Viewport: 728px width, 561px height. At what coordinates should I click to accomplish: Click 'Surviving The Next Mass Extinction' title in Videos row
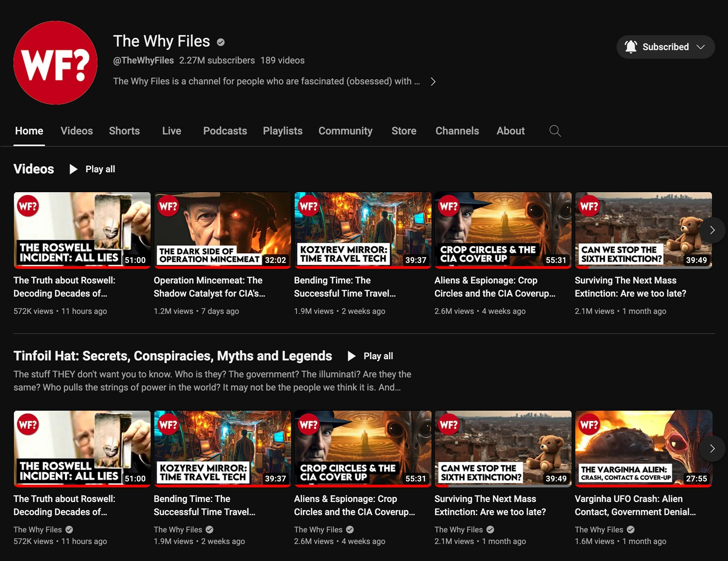point(630,287)
